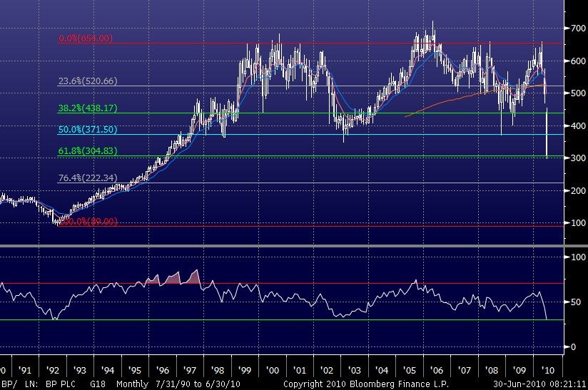Click the '00 year marker on time axis
This screenshot has height=390, width=588.
click(272, 371)
